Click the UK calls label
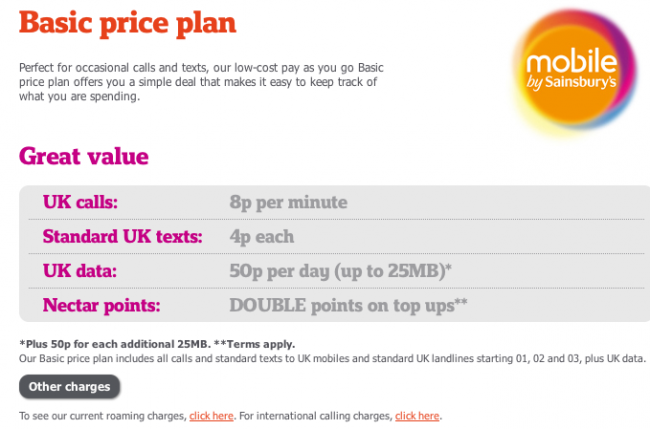650x429 pixels. 80,202
